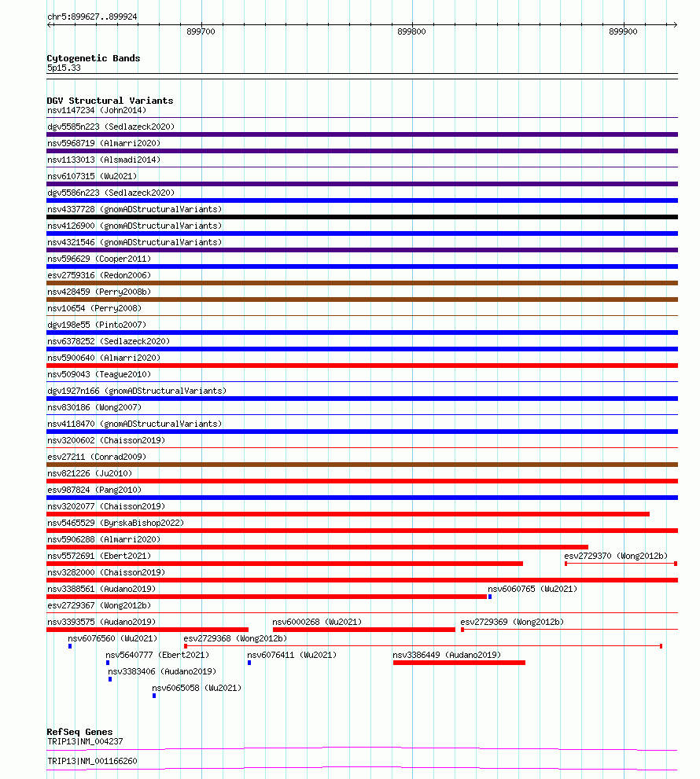This screenshot has height=779, width=700.
Task: Open nsv3383406 (Audano2019) variant
Action: coord(162,671)
